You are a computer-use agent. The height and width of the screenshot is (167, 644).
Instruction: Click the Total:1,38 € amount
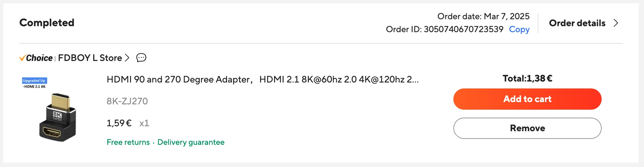coord(527,79)
